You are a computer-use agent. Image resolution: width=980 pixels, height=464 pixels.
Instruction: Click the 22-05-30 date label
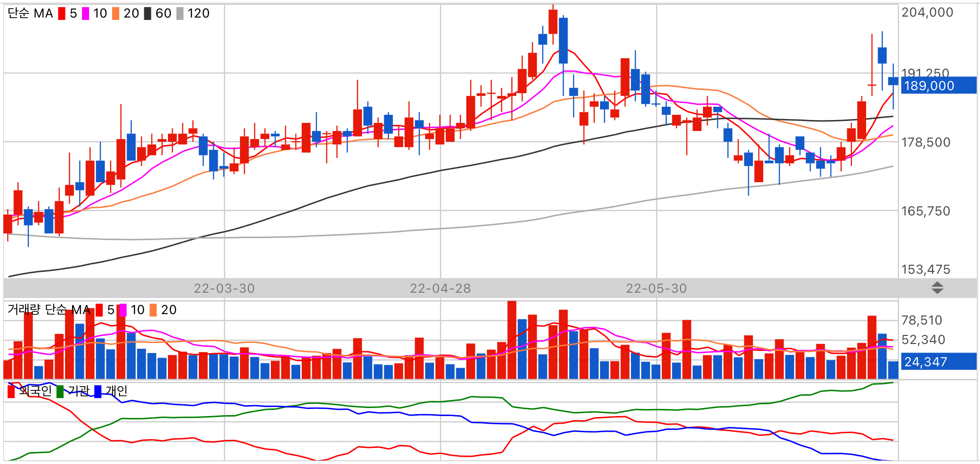tap(656, 288)
